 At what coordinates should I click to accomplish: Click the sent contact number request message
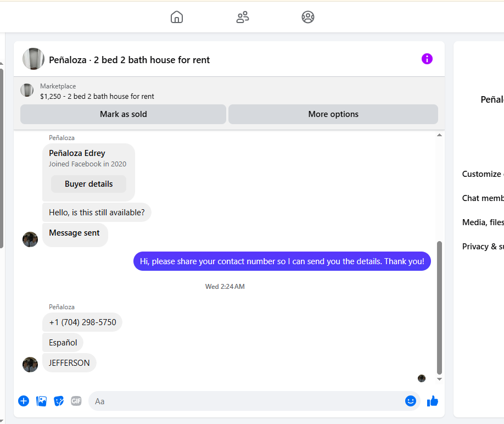pos(282,261)
